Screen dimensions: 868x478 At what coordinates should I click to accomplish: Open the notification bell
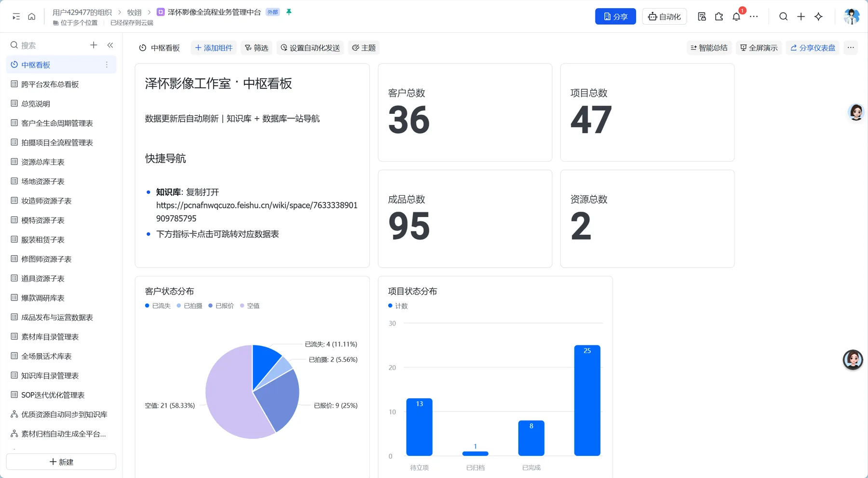[736, 17]
